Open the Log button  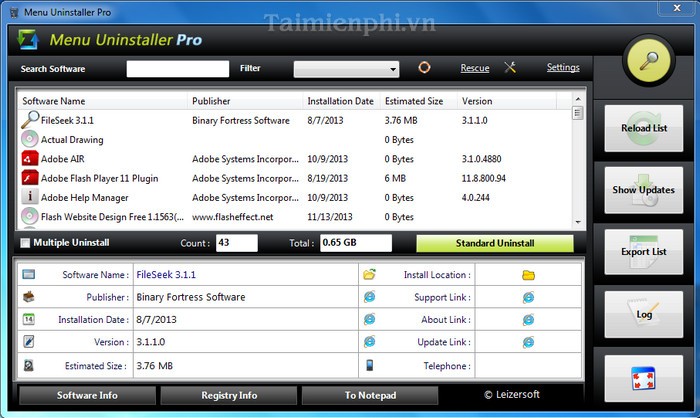(x=643, y=314)
